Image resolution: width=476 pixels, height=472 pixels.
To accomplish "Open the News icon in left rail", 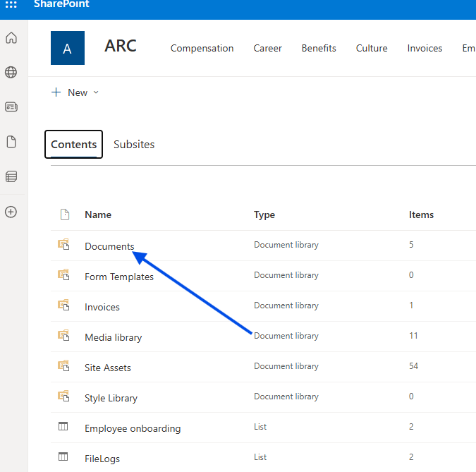I will pos(11,107).
